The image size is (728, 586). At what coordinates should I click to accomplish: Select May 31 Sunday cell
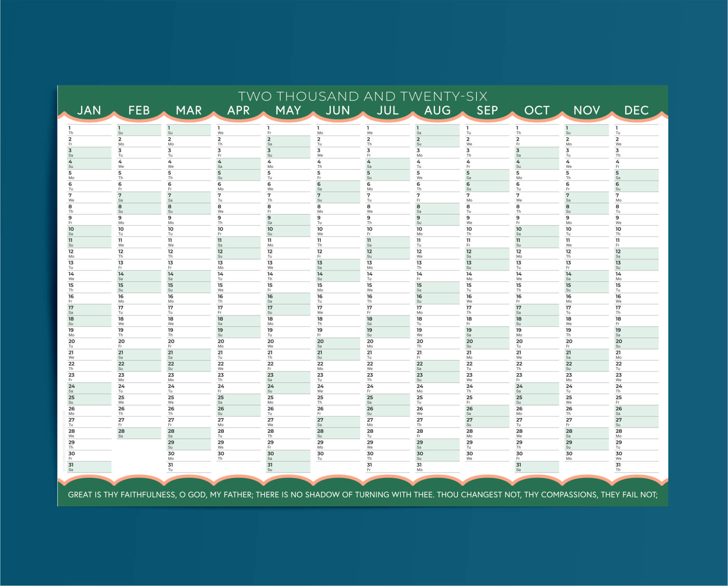click(x=288, y=467)
